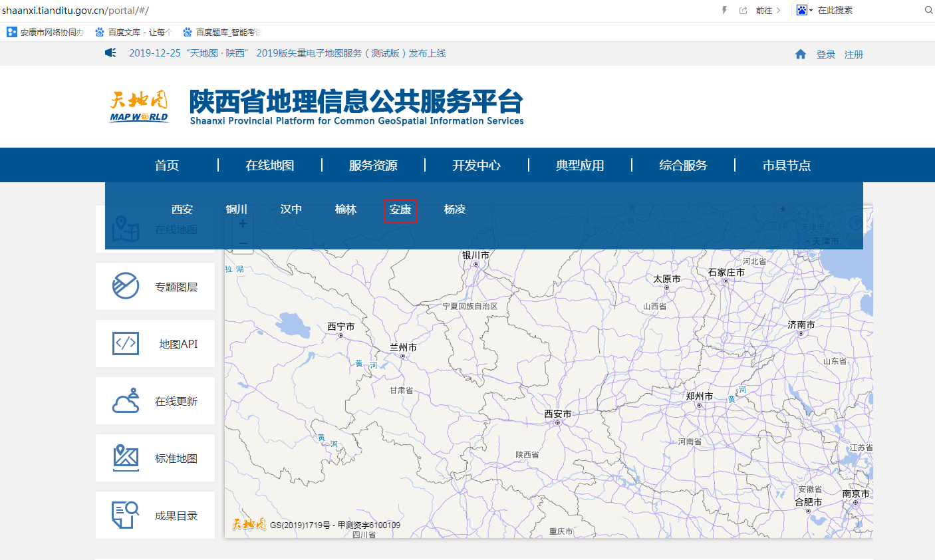
Task: Click the 标准地图 sidebar label
Action: pyautogui.click(x=176, y=458)
